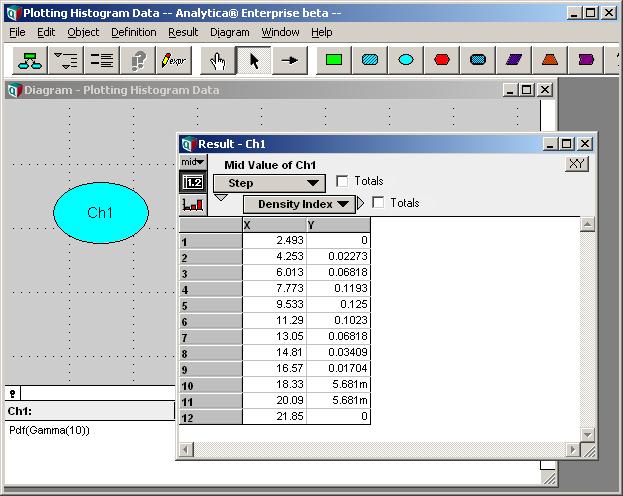
Task: Enable Totals checkbox beside Step
Action: [342, 181]
